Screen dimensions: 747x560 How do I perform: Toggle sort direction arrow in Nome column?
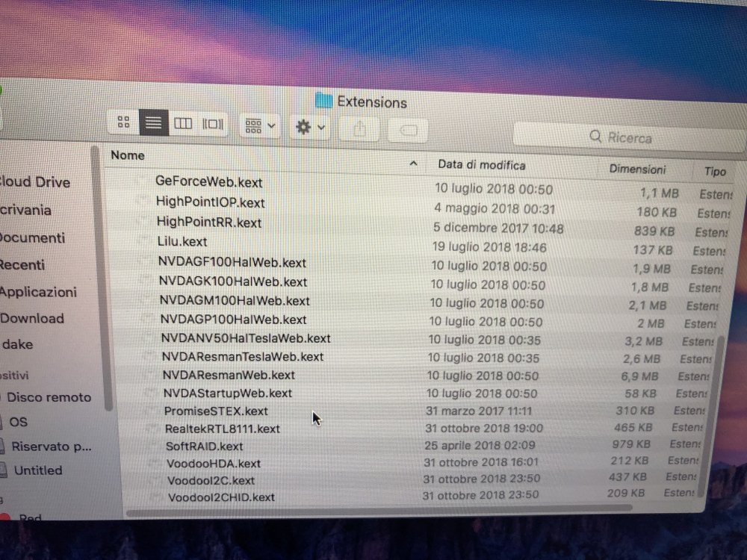413,164
